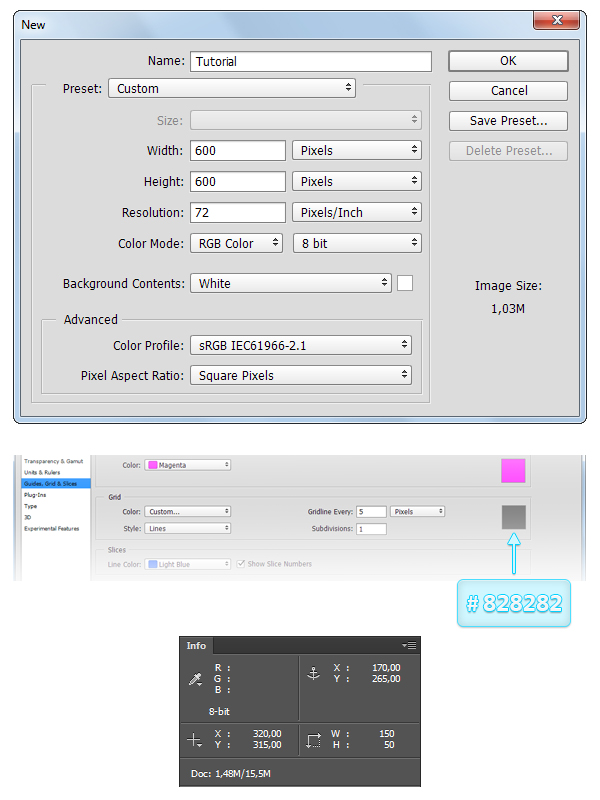Image resolution: width=600 pixels, height=800 pixels.
Task: Select Guides, Grid & Slices preferences category
Action: pyautogui.click(x=49, y=483)
